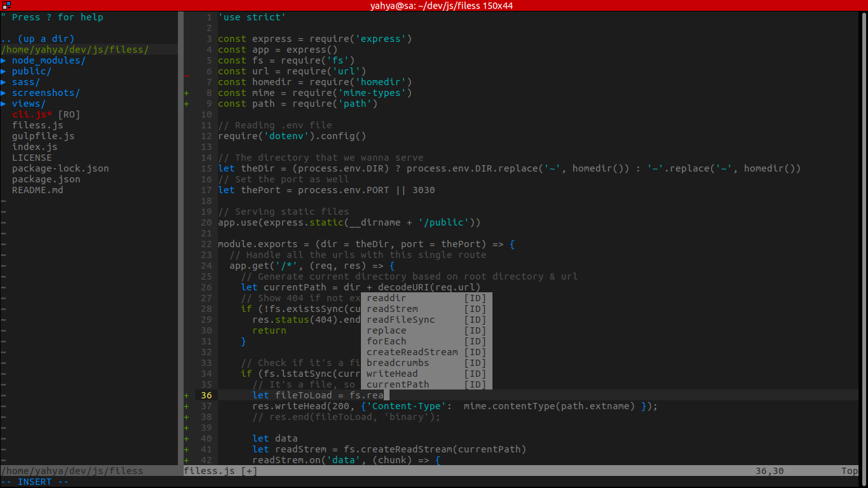
Task: Click the git added sign beside line 40
Action: 187,438
